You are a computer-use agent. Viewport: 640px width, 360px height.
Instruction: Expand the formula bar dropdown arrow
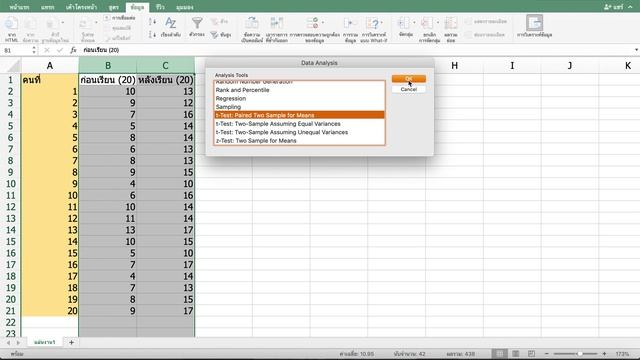click(x=636, y=50)
